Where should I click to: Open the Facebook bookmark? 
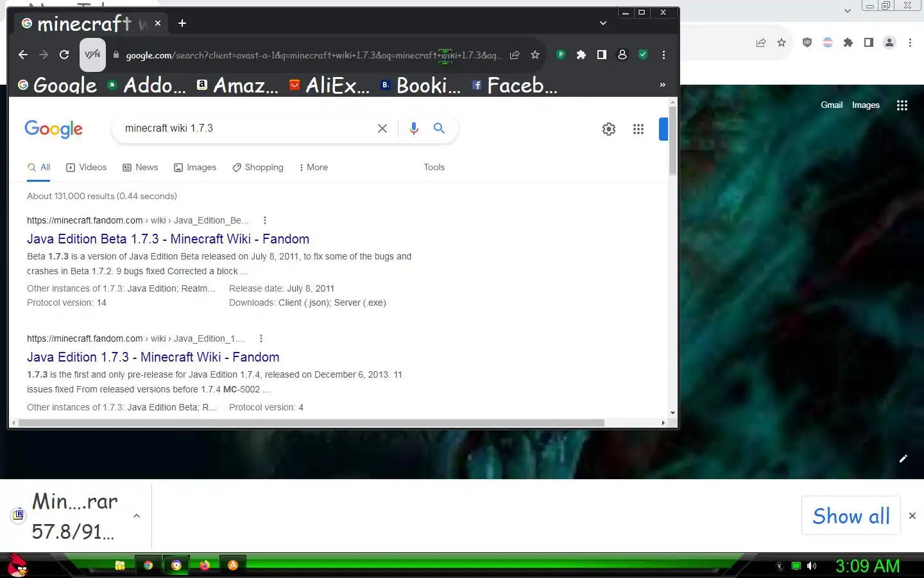coord(515,85)
